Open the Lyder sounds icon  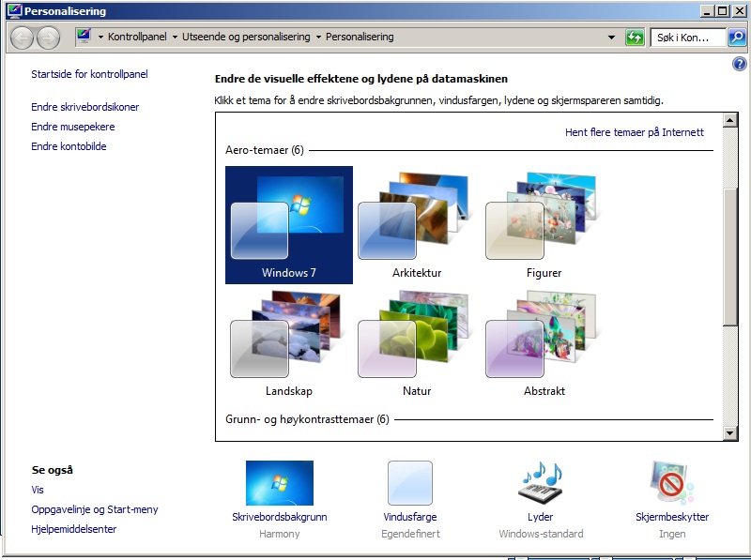tap(541, 482)
